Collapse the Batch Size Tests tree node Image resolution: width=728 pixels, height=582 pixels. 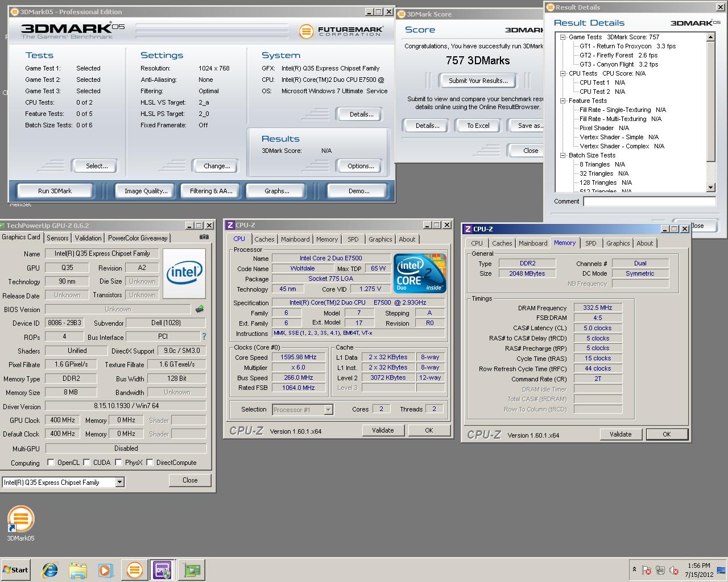(562, 155)
